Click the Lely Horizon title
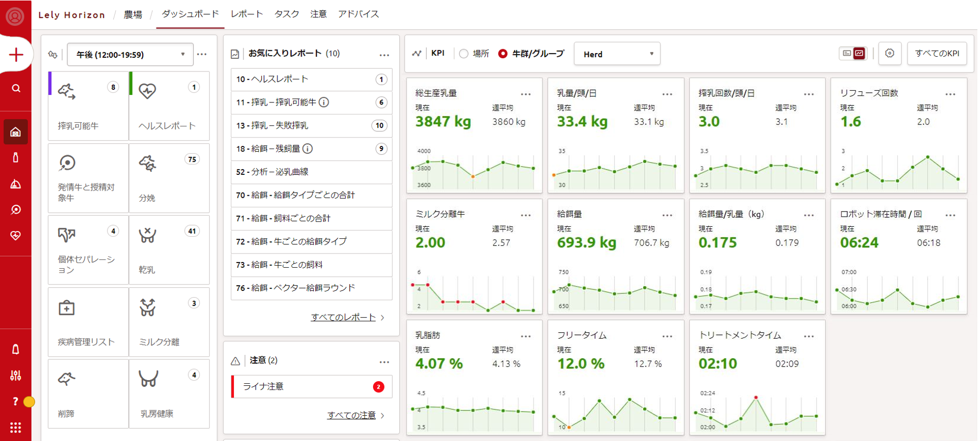Viewport: 980px width, 441px height. pyautogui.click(x=72, y=15)
